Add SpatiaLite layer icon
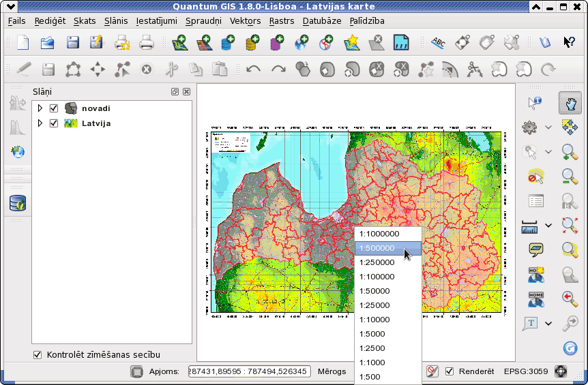This screenshot has width=588, height=385. tap(252, 42)
